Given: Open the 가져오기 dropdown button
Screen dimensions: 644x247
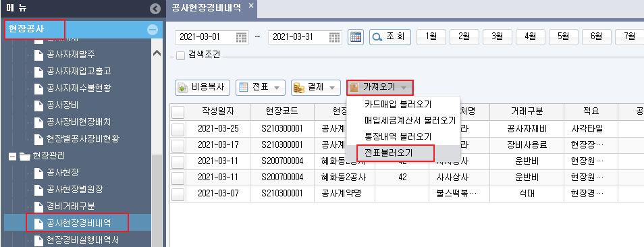Looking at the screenshot, I should pyautogui.click(x=379, y=87).
